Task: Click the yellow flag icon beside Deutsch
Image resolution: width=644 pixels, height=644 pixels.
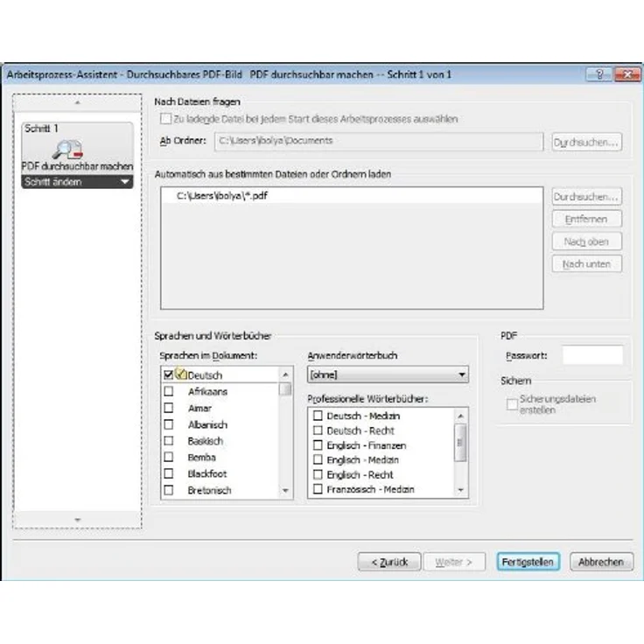Action: [181, 374]
